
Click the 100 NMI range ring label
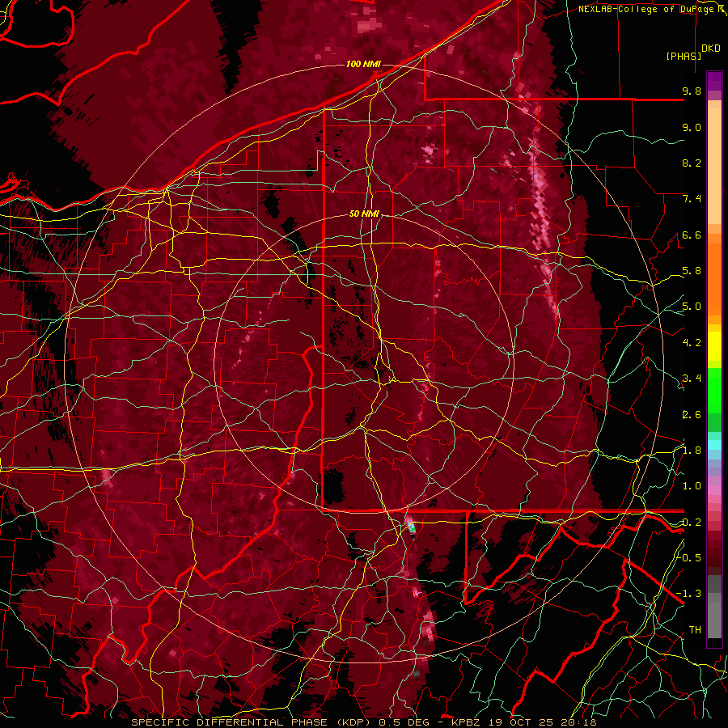point(363,64)
